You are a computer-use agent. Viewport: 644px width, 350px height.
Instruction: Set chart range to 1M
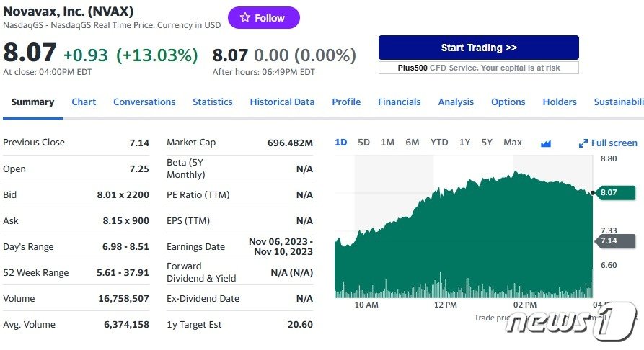387,143
